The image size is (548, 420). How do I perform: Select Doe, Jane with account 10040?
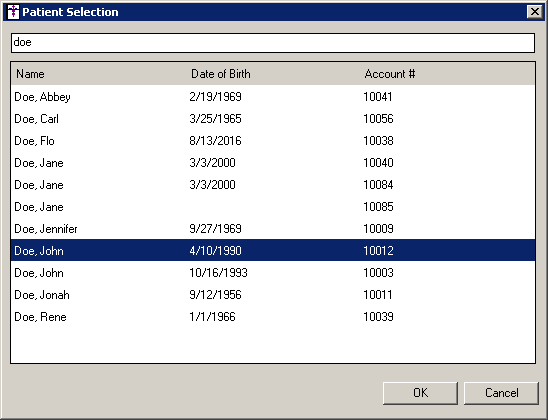[273, 163]
